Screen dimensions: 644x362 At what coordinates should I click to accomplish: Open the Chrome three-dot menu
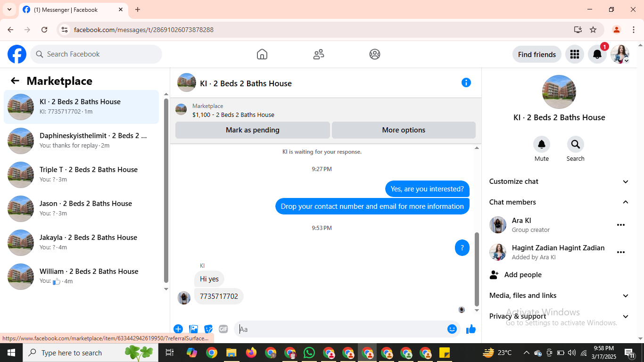click(x=633, y=30)
